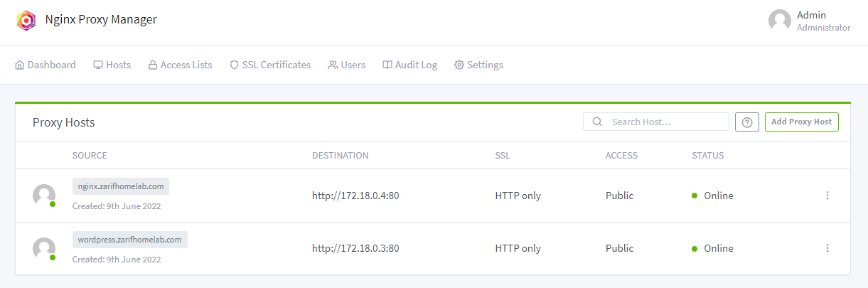Click the Nginx Proxy Manager logo icon
The width and height of the screenshot is (868, 288).
pos(26,20)
